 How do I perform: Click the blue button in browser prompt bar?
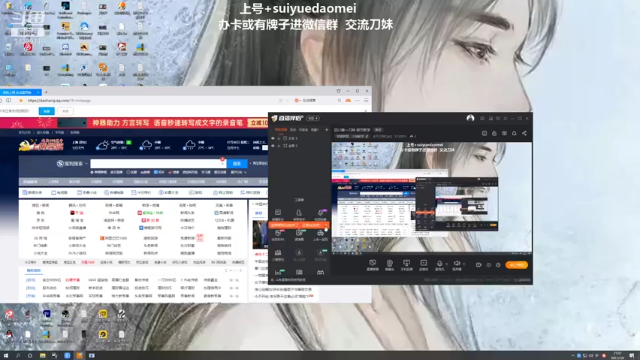[x=47, y=111]
